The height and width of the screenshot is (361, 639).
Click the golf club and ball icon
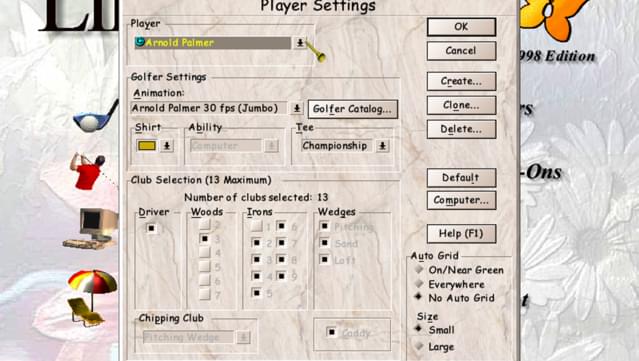96,118
